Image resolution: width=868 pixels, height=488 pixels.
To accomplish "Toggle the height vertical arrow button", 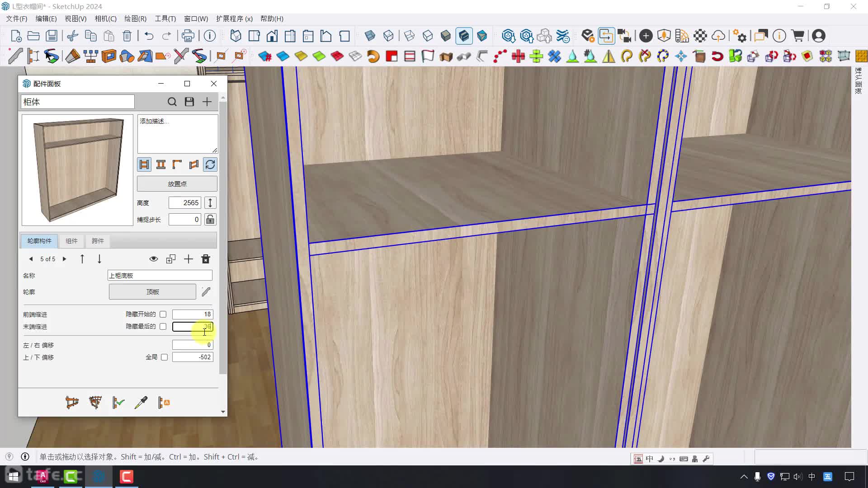I will point(210,203).
